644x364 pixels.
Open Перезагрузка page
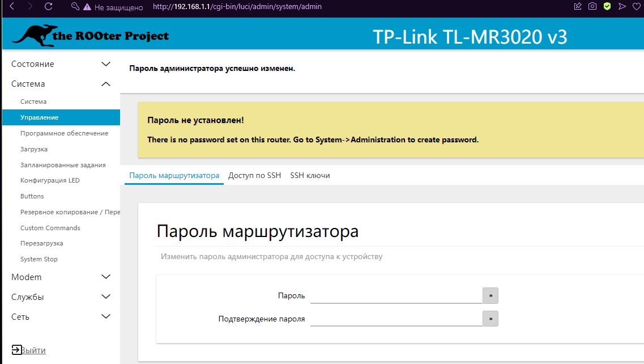(41, 243)
